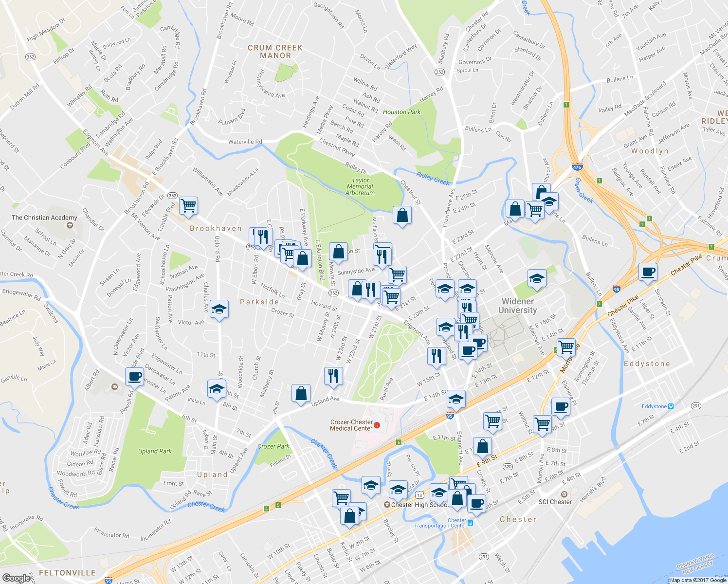
Task: Select the Route 13 shield near Eyre Dr
Action: tap(419, 495)
